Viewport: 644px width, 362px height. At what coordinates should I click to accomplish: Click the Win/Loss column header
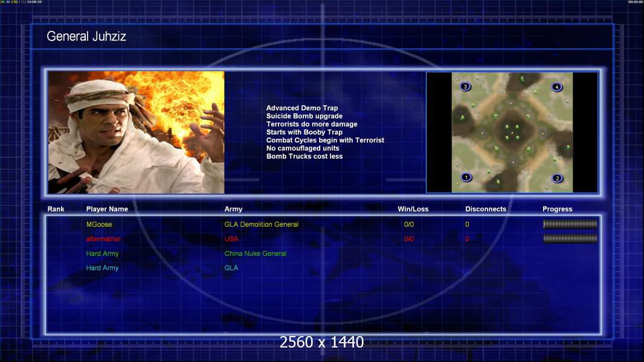[413, 209]
